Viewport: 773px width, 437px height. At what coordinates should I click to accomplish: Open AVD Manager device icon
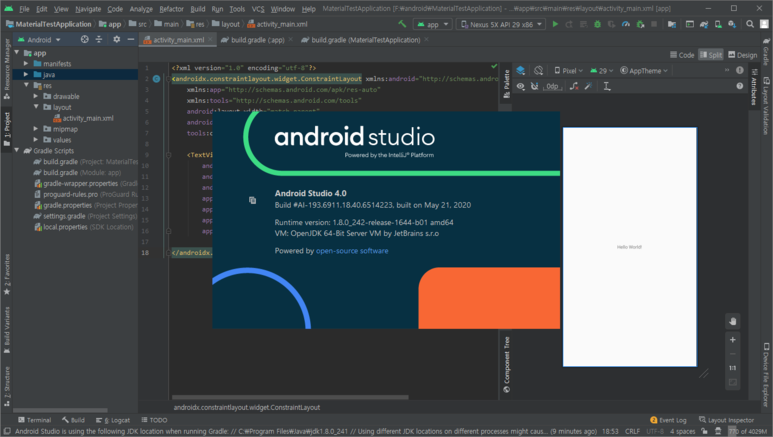pyautogui.click(x=718, y=24)
